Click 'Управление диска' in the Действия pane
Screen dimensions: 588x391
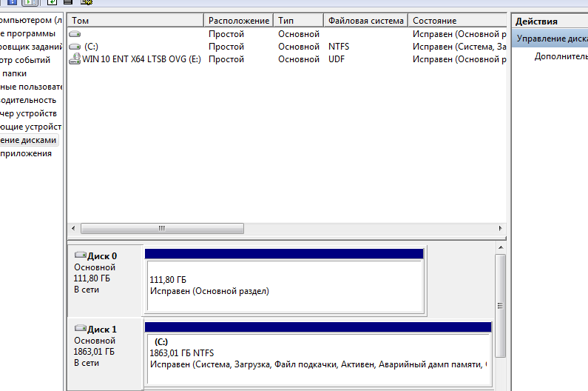550,39
